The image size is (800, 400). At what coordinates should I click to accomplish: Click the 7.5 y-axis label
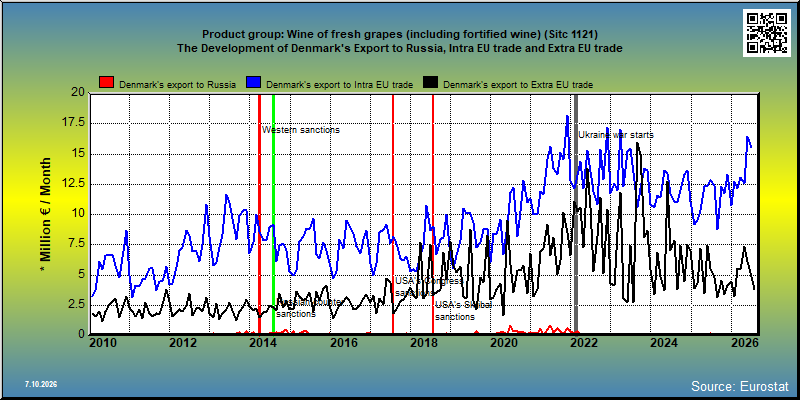pyautogui.click(x=76, y=243)
